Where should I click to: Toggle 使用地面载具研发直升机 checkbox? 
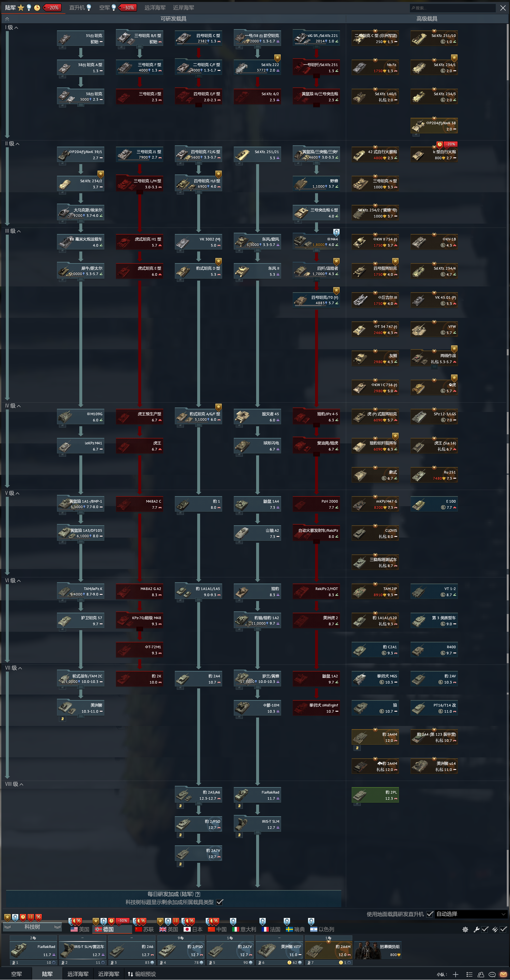[x=430, y=914]
